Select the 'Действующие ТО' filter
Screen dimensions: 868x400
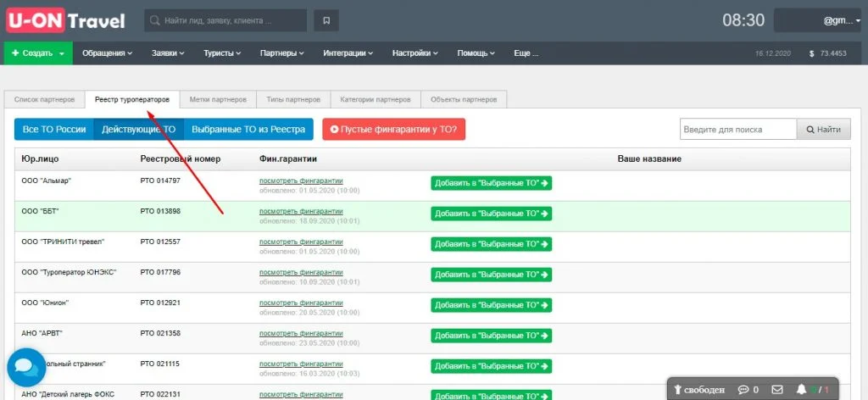click(138, 130)
